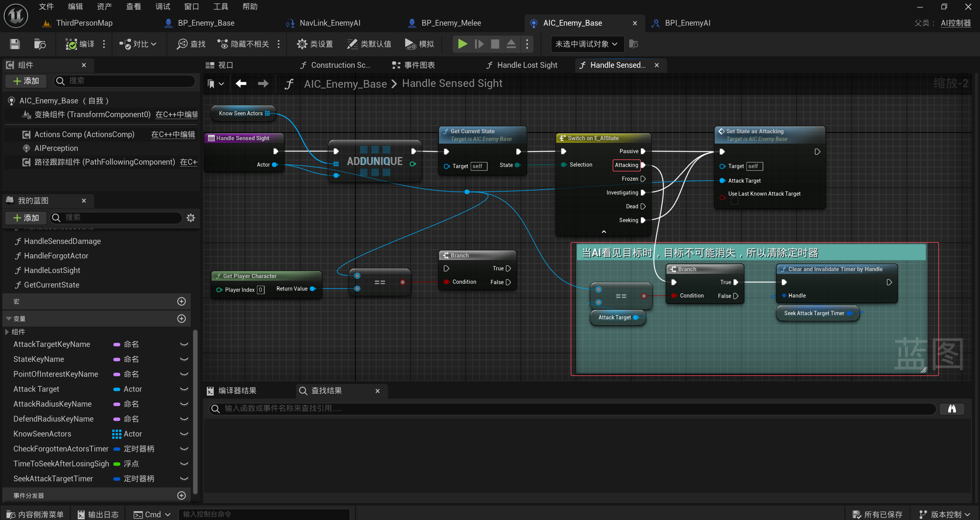Open the 调试 menu
980x520 pixels.
point(162,7)
